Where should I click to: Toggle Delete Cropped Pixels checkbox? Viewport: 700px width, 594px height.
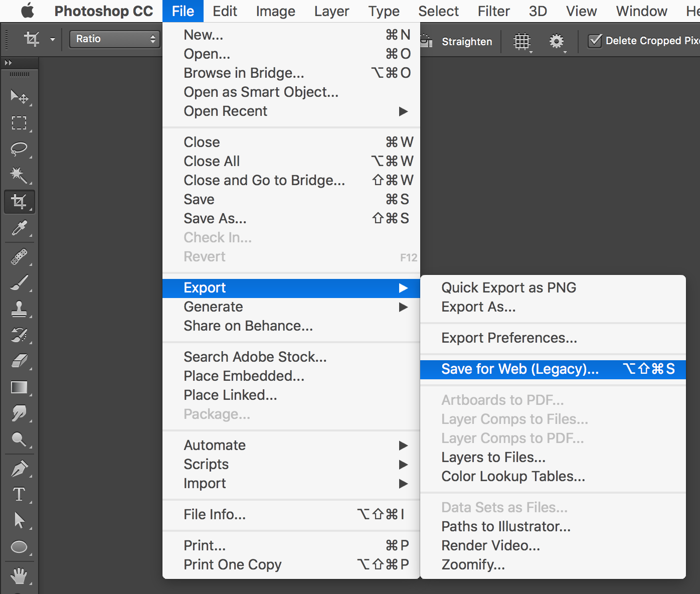pos(595,41)
